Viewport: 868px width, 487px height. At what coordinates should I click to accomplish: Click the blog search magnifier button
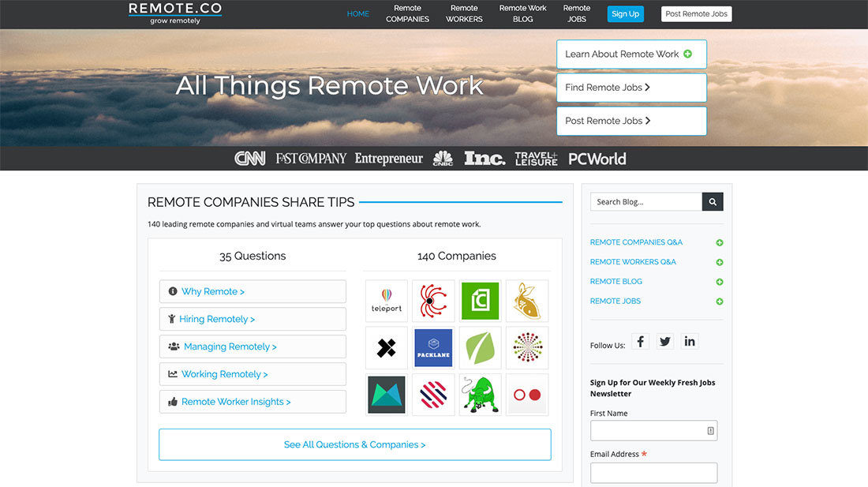point(713,202)
